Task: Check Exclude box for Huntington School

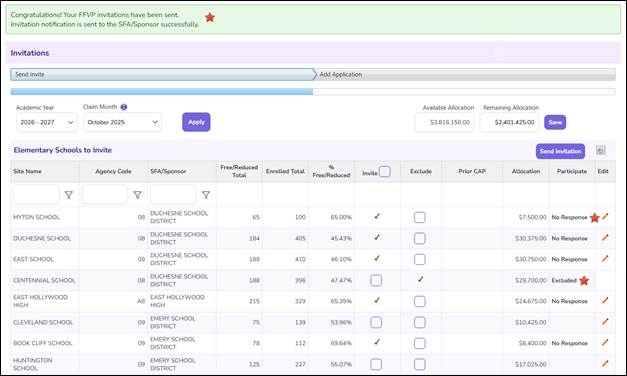Action: point(419,364)
